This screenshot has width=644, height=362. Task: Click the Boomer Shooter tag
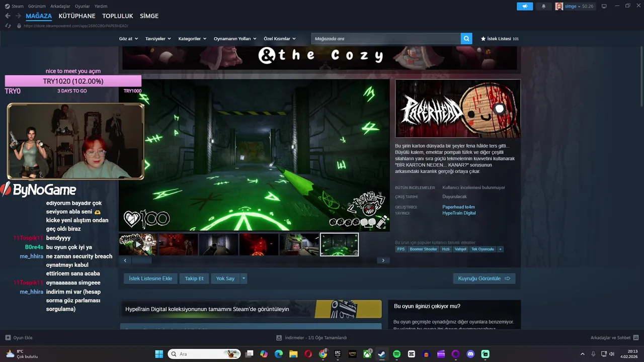423,249
